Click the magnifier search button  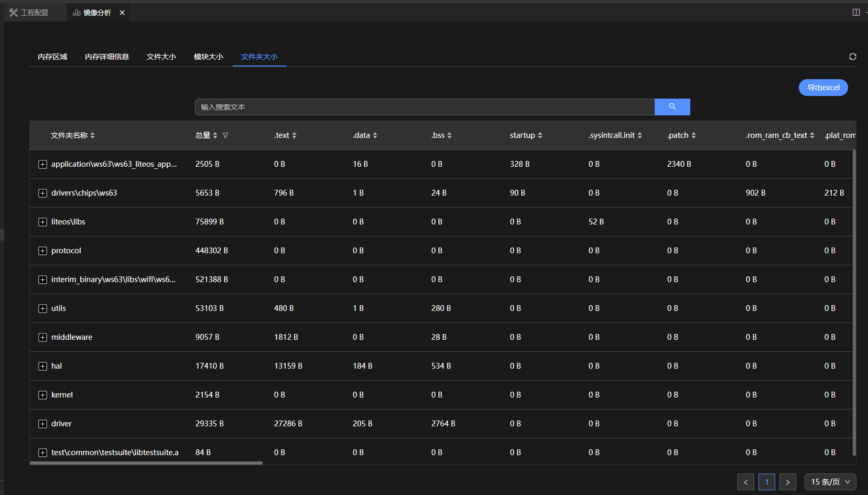[672, 107]
